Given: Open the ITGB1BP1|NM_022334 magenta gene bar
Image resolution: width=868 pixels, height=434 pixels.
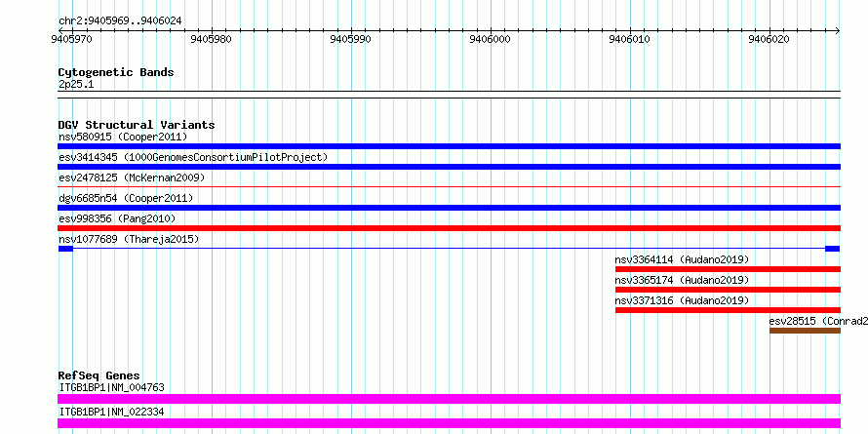Looking at the screenshot, I should tap(449, 423).
